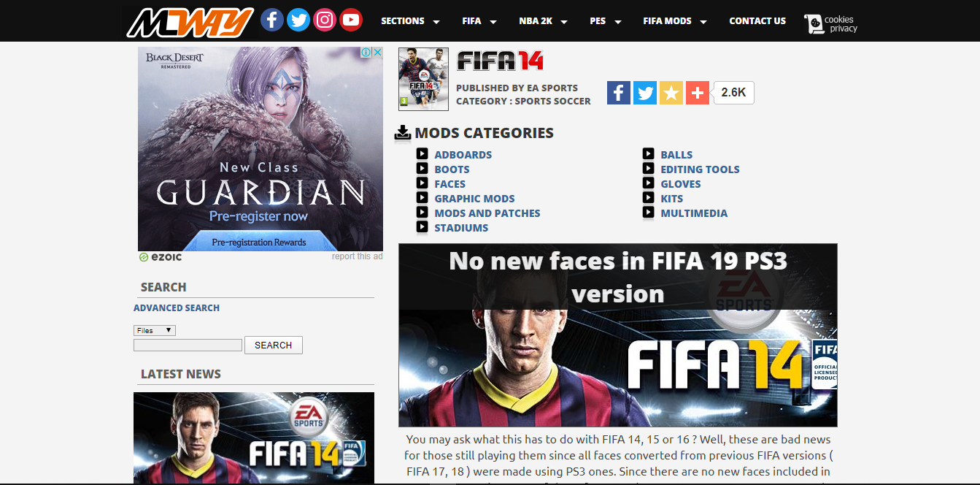Click the arrow icon beside MODS AND PATCHES
Screen dimensions: 980x485
pyautogui.click(x=422, y=213)
